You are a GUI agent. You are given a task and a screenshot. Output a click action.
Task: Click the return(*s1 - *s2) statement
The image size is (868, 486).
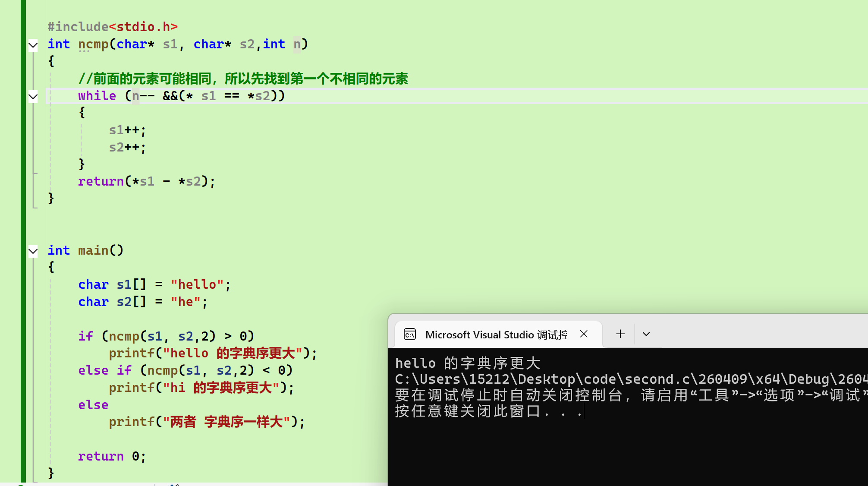point(146,181)
